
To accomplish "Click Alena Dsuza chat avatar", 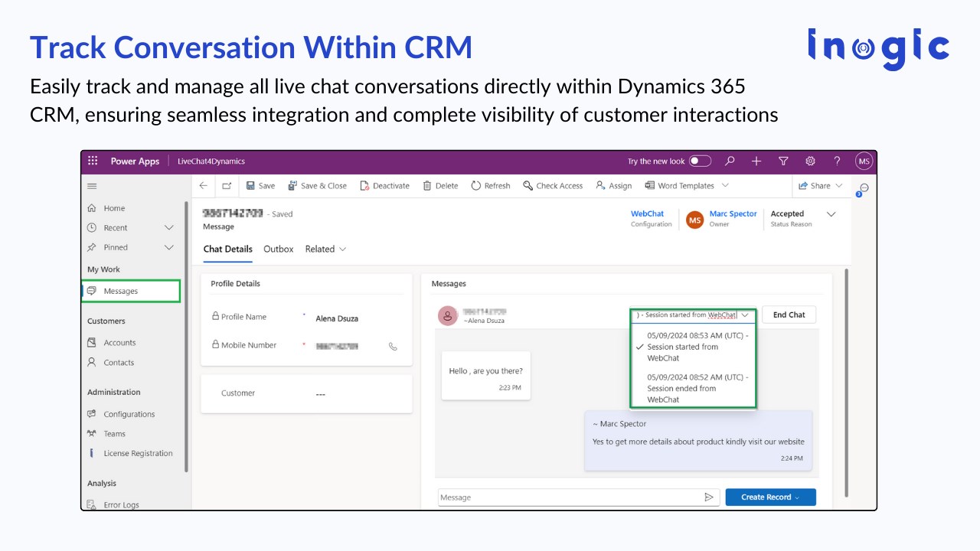I will click(x=448, y=315).
